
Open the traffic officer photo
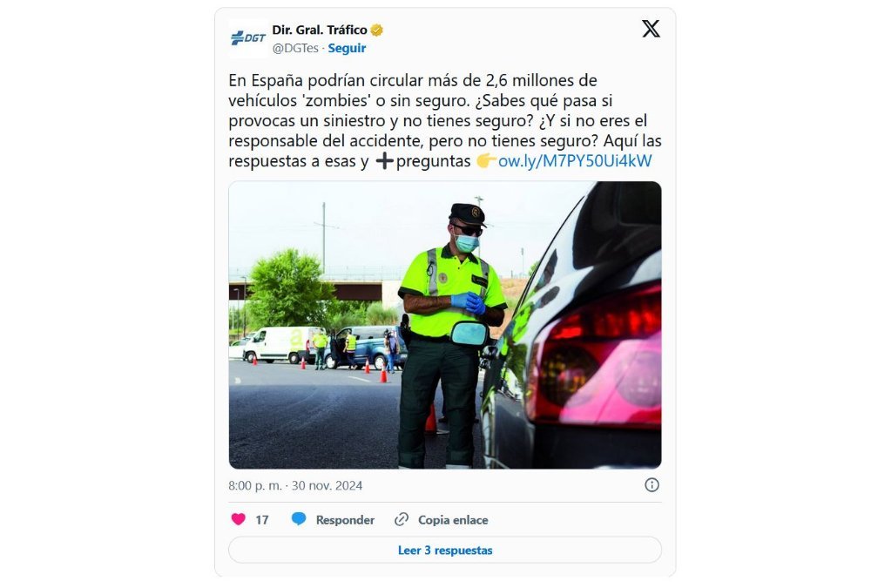point(445,325)
